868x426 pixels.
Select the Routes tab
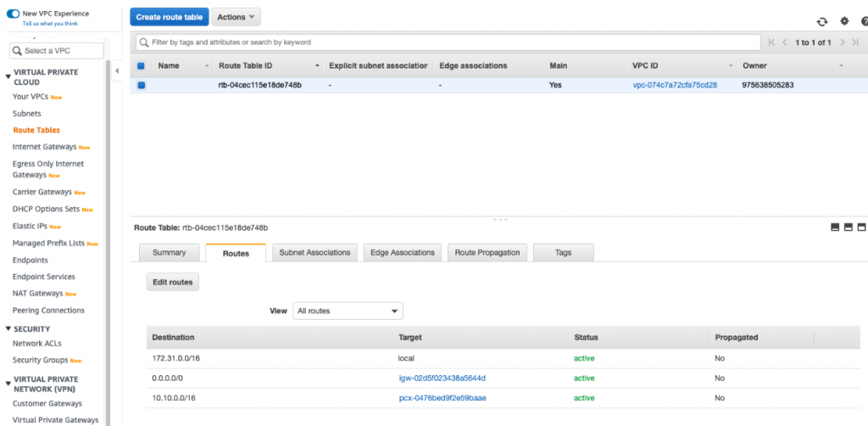(x=236, y=253)
